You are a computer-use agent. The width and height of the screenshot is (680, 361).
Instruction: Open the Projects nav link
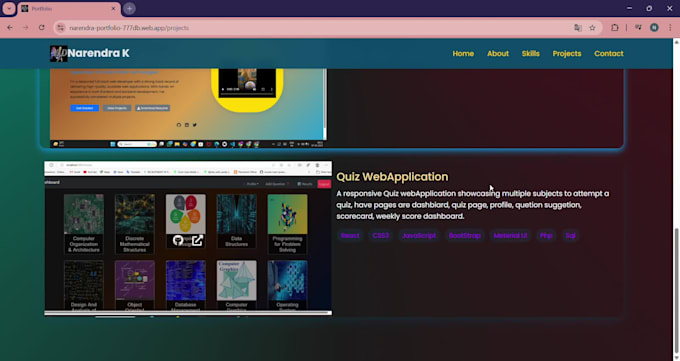point(567,53)
